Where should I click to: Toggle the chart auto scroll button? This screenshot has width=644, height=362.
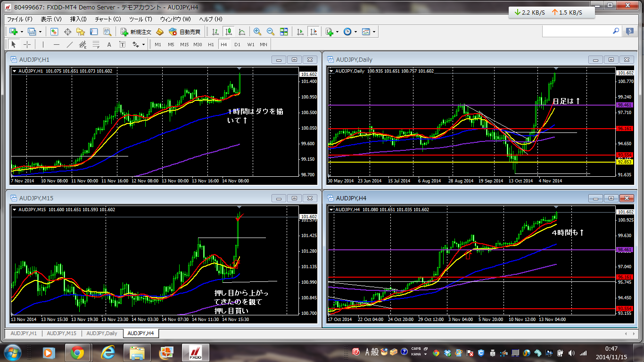pos(300,32)
